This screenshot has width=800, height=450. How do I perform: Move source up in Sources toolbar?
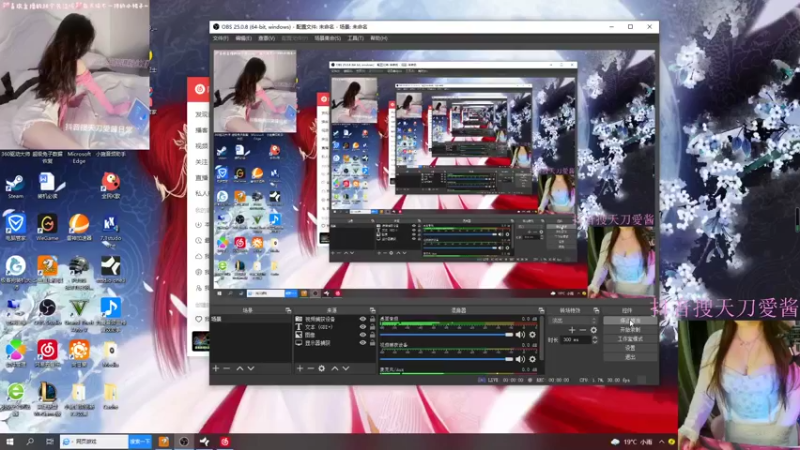tap(335, 368)
